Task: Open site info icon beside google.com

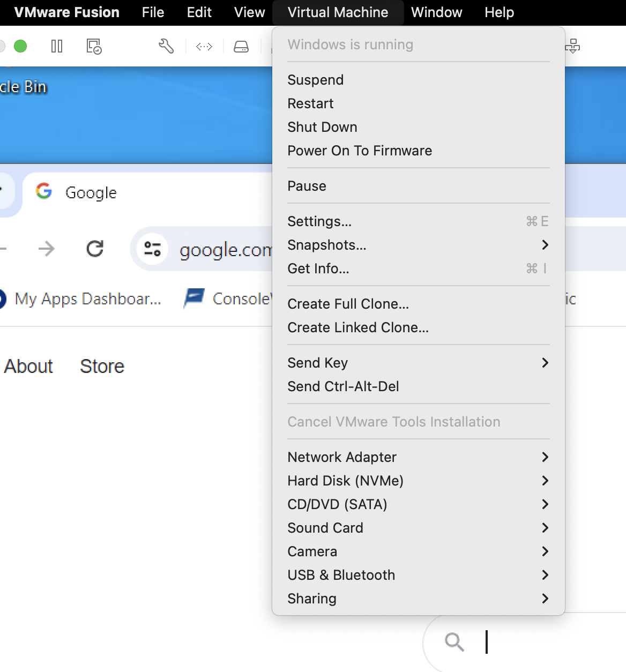Action: pos(153,249)
